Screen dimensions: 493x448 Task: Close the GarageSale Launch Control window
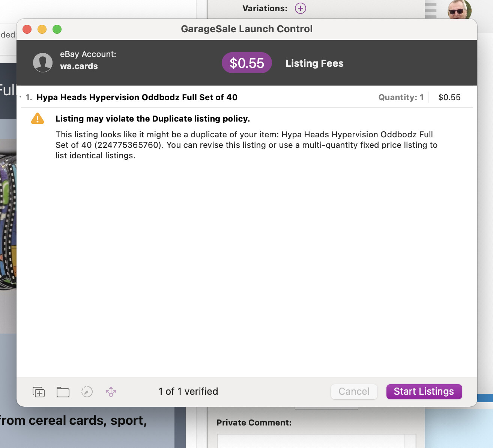pos(27,29)
